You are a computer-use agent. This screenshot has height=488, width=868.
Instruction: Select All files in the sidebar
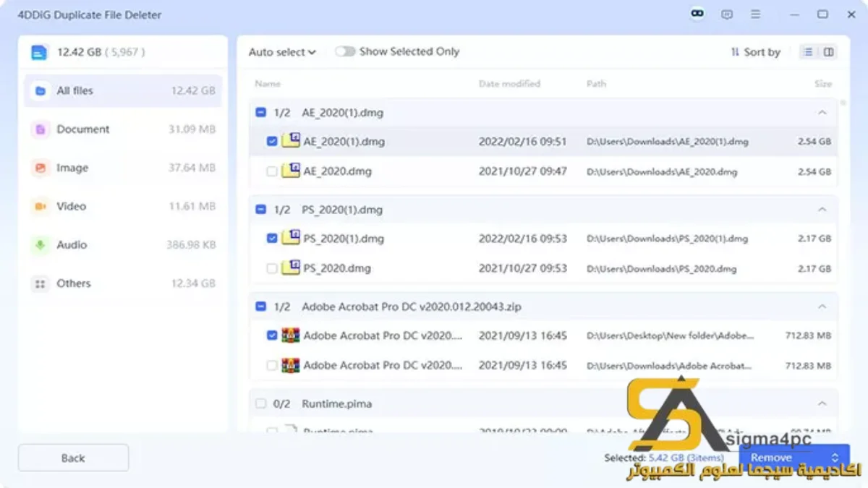(123, 91)
